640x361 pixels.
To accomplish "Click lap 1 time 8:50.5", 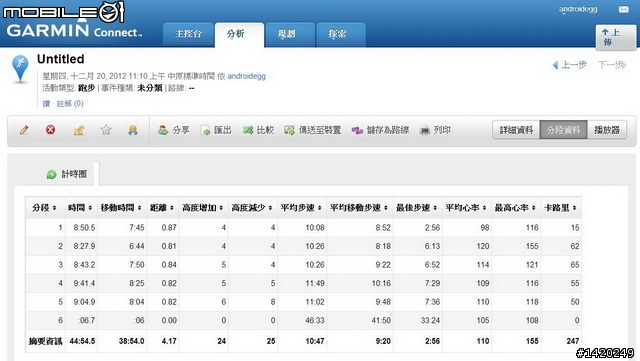I will coord(84,227).
